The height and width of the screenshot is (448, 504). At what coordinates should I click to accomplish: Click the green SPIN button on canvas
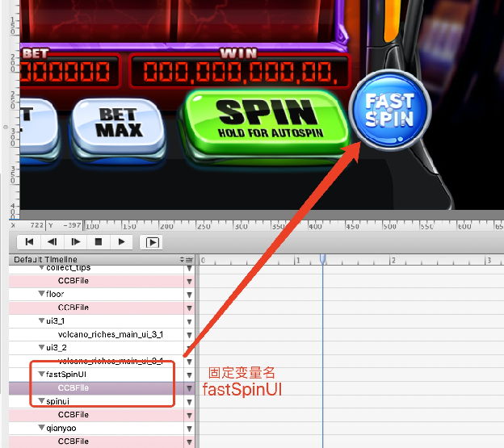(x=265, y=121)
